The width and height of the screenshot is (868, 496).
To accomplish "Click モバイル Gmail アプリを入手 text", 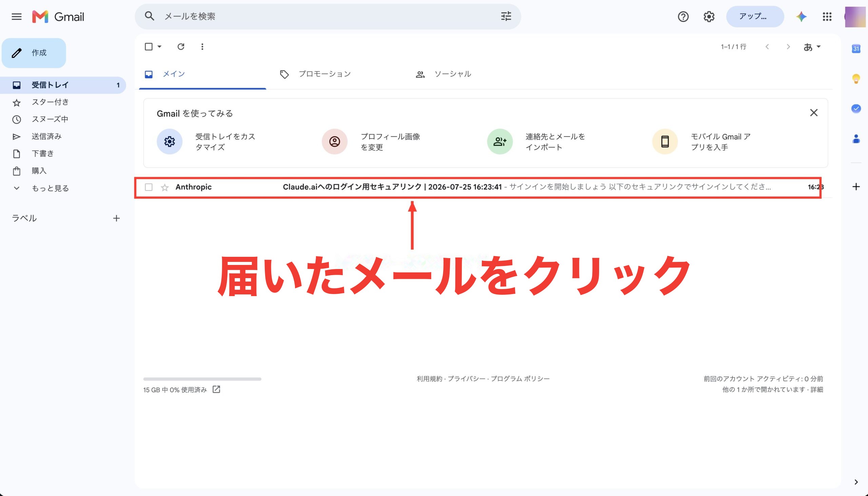I will tap(721, 142).
